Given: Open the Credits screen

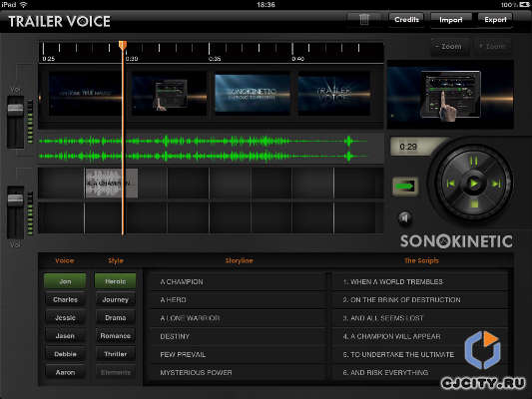Looking at the screenshot, I should [406, 20].
